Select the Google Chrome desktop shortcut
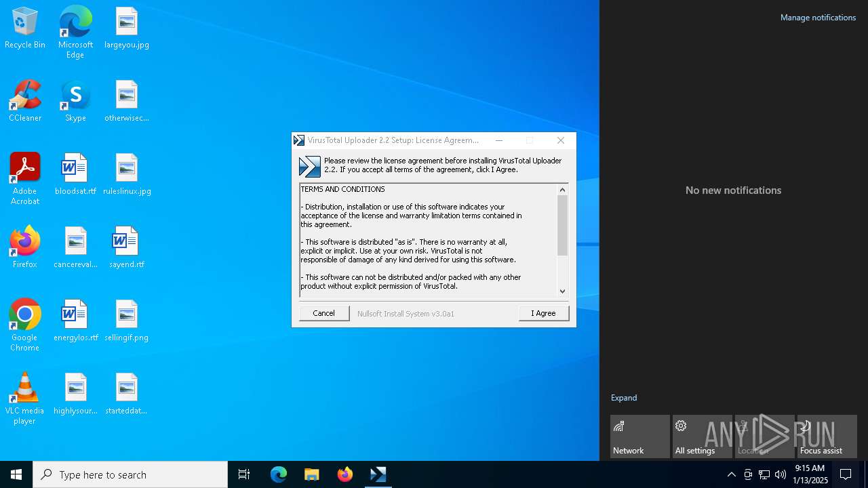 [25, 325]
